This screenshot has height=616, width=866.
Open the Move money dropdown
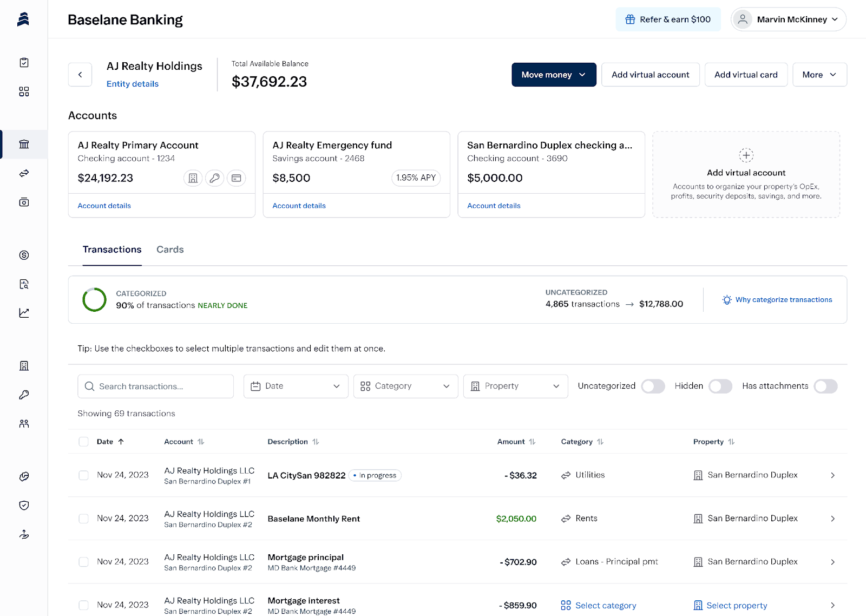click(554, 75)
